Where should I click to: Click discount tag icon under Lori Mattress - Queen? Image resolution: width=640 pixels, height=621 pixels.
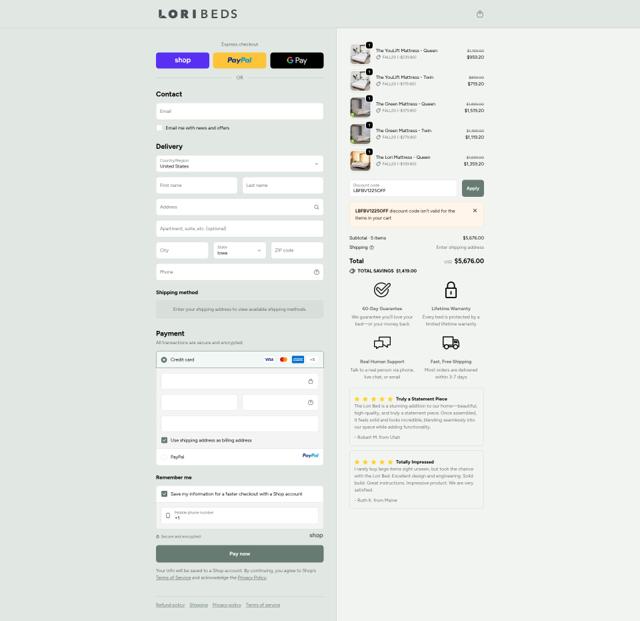point(378,164)
